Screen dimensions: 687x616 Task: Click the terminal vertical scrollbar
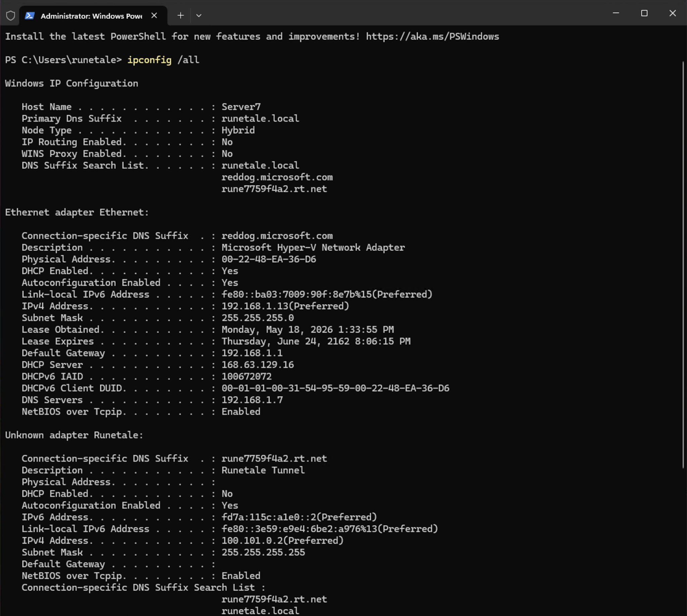[x=683, y=265]
